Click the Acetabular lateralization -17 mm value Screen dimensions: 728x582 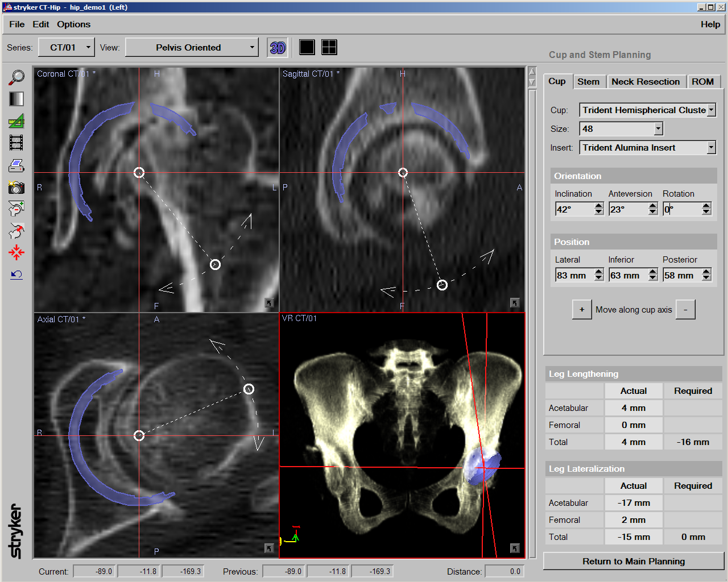coord(634,502)
